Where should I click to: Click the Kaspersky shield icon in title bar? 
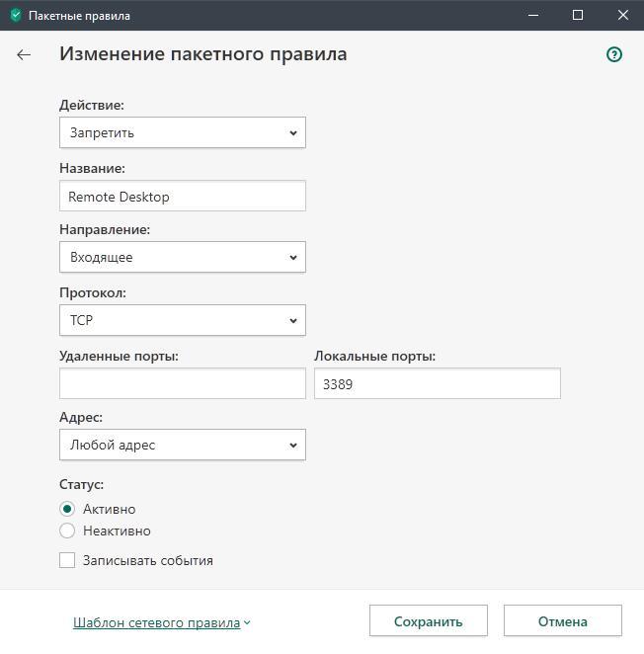click(16, 16)
